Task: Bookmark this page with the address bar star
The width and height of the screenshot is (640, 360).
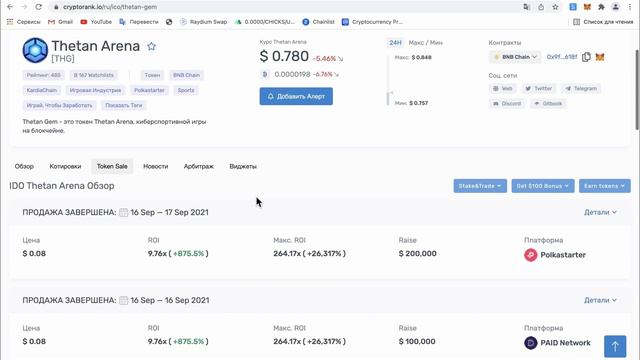Action: (555, 7)
